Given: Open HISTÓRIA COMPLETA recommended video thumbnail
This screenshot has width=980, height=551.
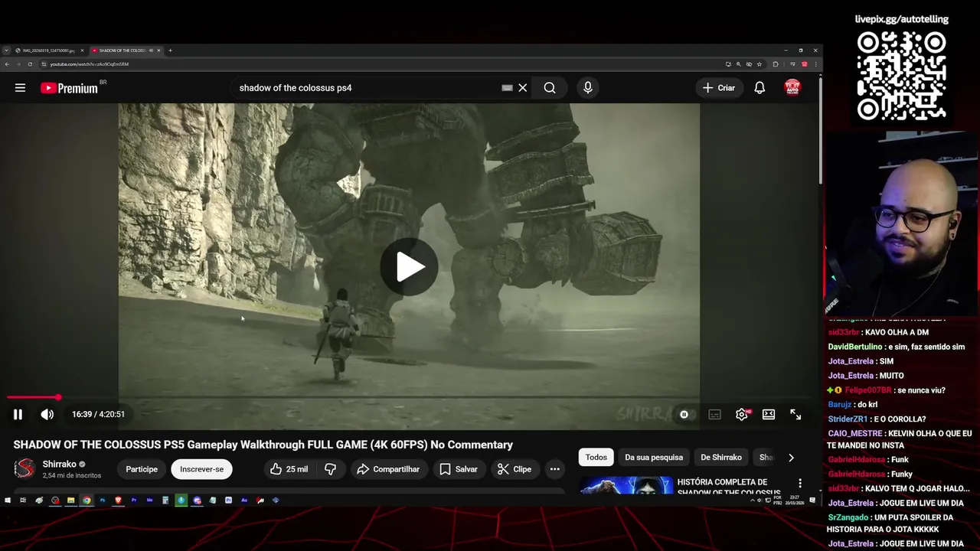Looking at the screenshot, I should [626, 485].
